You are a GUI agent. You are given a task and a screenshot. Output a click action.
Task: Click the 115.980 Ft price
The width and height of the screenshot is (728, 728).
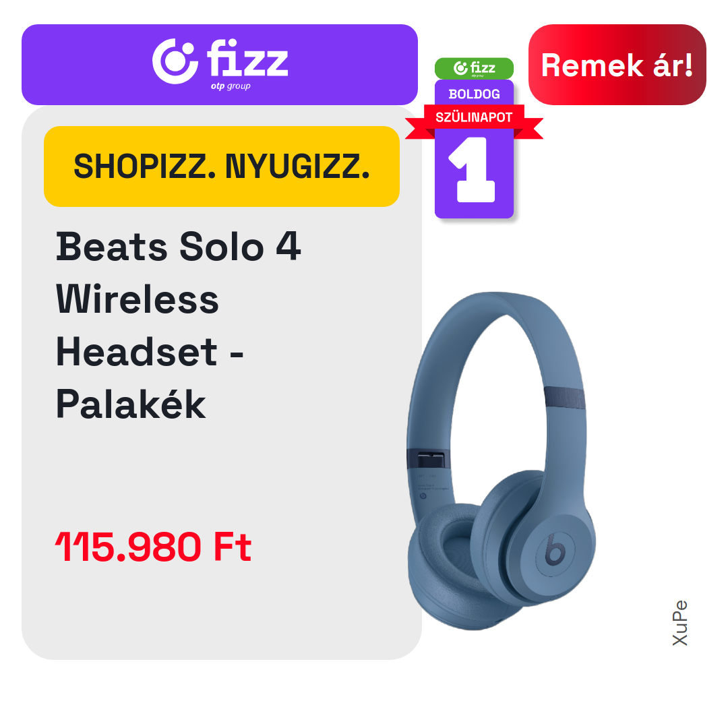[x=153, y=547]
